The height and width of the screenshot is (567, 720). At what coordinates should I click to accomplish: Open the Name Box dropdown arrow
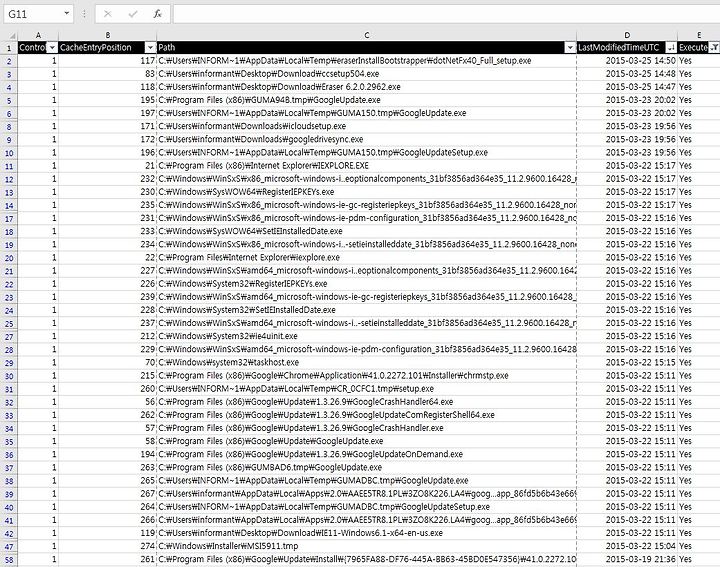pyautogui.click(x=67, y=13)
